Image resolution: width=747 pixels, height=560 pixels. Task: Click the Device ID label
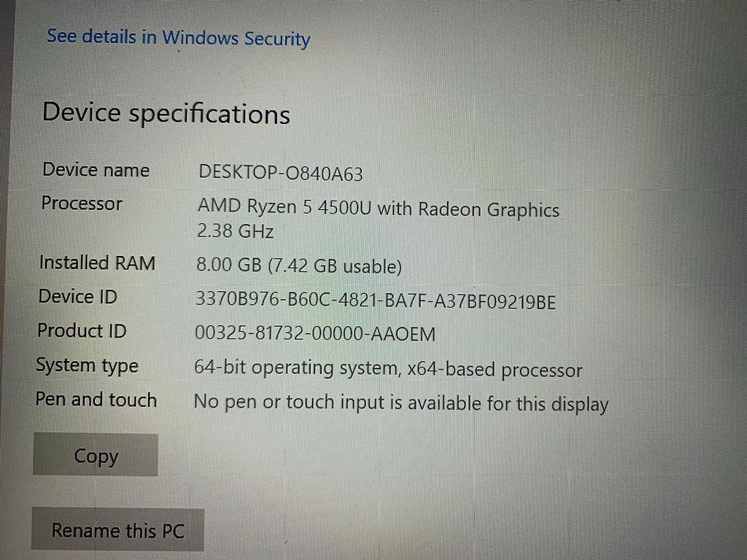point(77,296)
